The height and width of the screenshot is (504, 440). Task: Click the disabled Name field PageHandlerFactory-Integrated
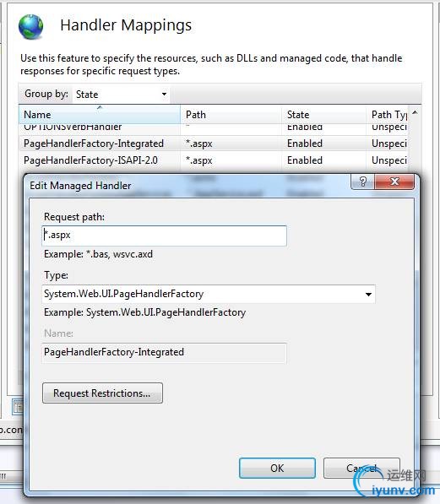(165, 353)
